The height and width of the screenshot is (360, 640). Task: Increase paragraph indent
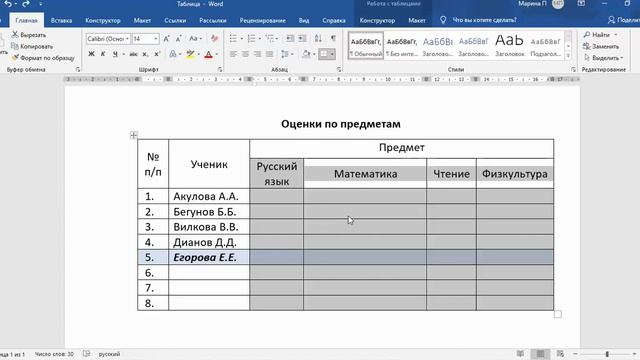(302, 39)
